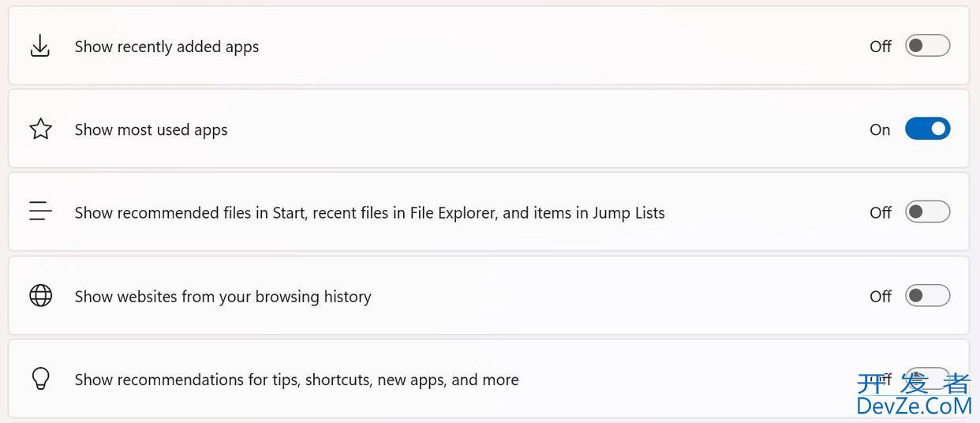
Task: Select the "Show recently added apps" text
Action: click(x=166, y=47)
